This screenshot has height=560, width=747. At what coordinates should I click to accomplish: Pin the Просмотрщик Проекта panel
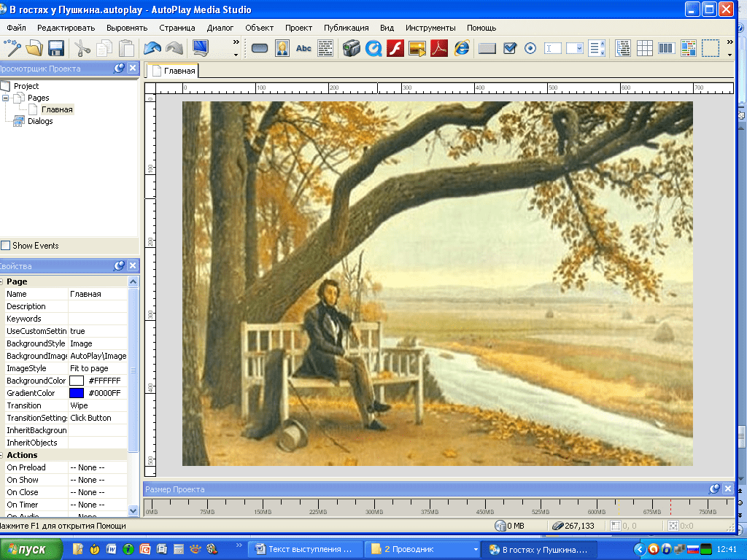[x=119, y=68]
